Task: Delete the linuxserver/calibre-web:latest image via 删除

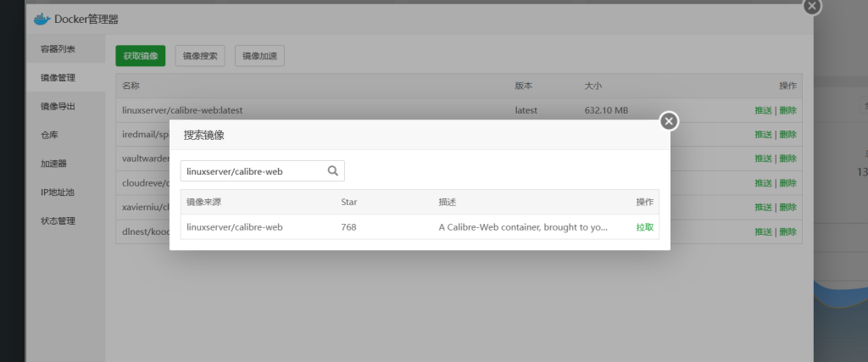Action: pyautogui.click(x=787, y=110)
